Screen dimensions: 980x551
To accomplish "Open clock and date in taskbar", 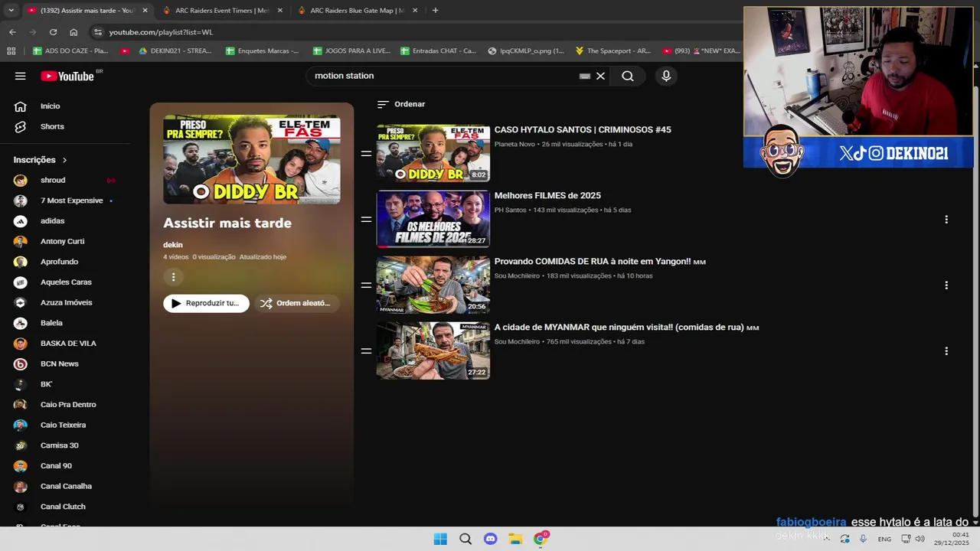I will (x=952, y=539).
